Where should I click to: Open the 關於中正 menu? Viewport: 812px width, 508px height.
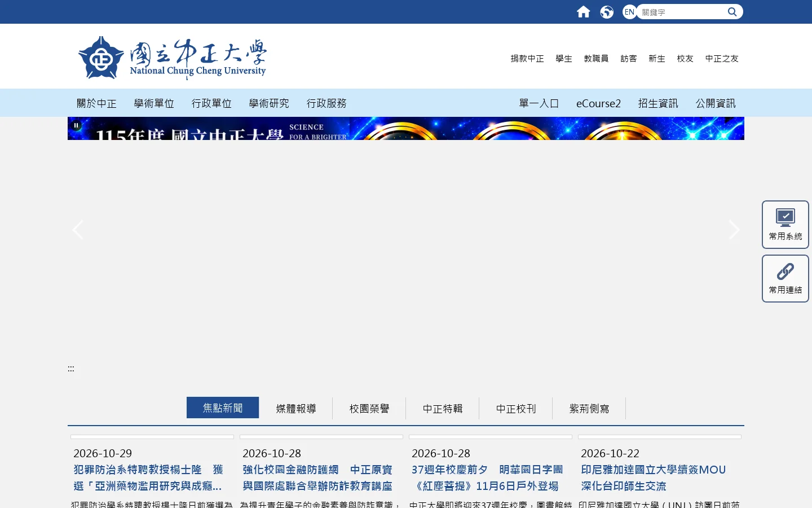pos(96,103)
